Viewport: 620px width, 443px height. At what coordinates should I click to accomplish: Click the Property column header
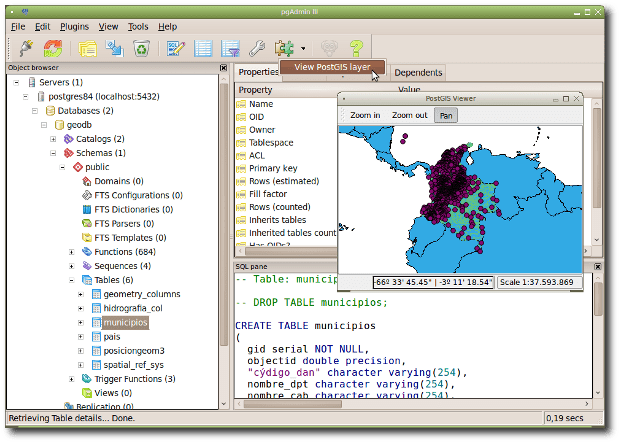(255, 90)
